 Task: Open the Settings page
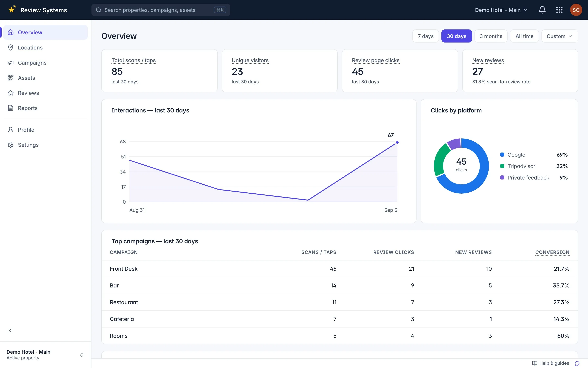tap(46, 145)
